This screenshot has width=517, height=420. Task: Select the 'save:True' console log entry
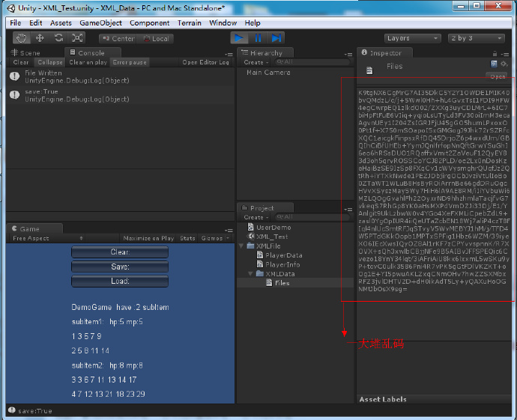[x=121, y=95]
